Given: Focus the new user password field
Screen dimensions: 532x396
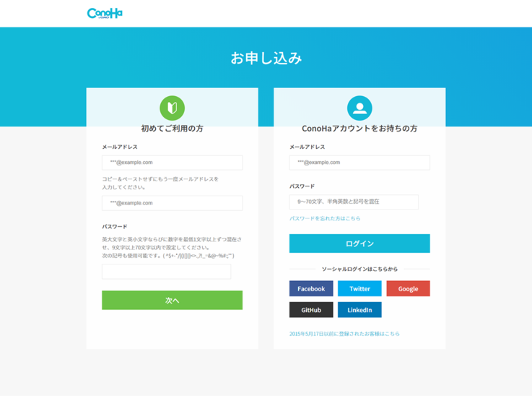Looking at the screenshot, I should click(x=166, y=272).
